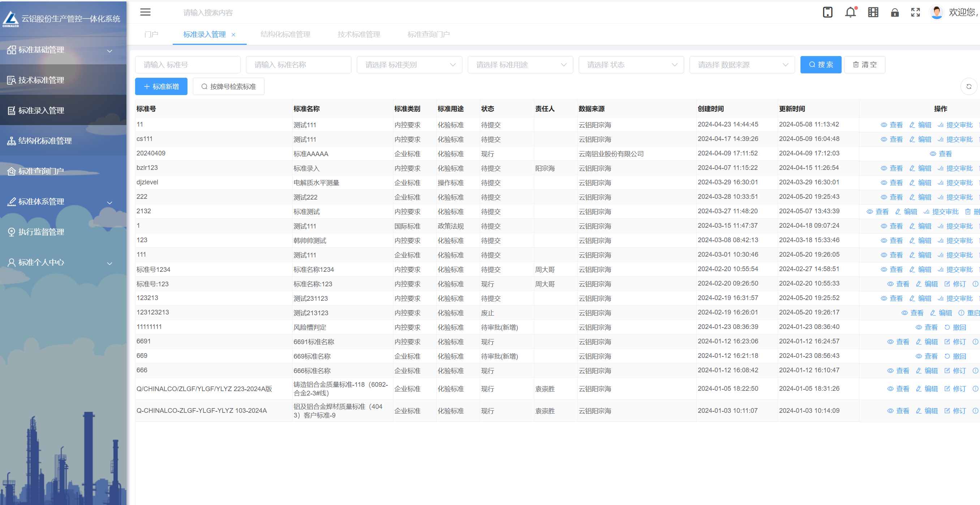Open the grid apps icon in header
Image resolution: width=980 pixels, height=505 pixels.
point(873,12)
